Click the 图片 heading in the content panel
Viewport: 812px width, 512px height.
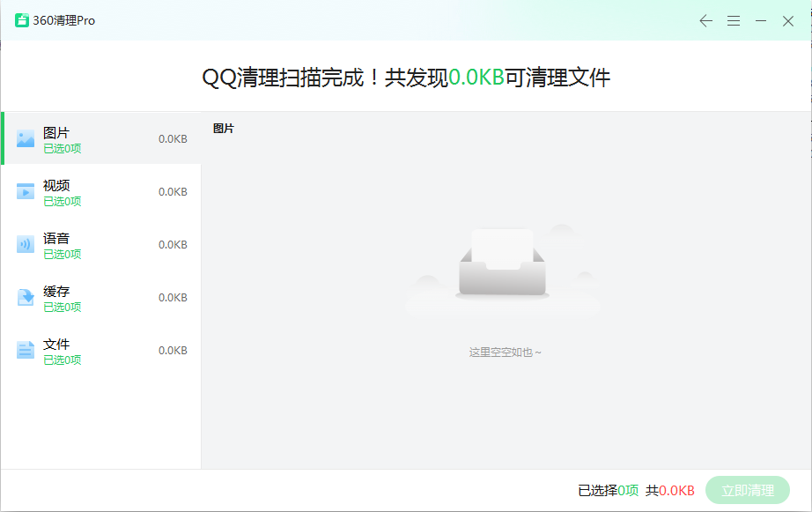coord(224,129)
